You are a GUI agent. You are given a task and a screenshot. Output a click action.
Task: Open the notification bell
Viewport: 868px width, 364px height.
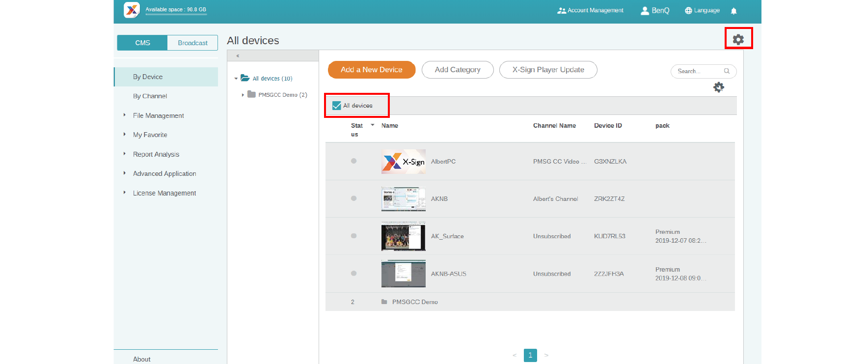point(733,11)
